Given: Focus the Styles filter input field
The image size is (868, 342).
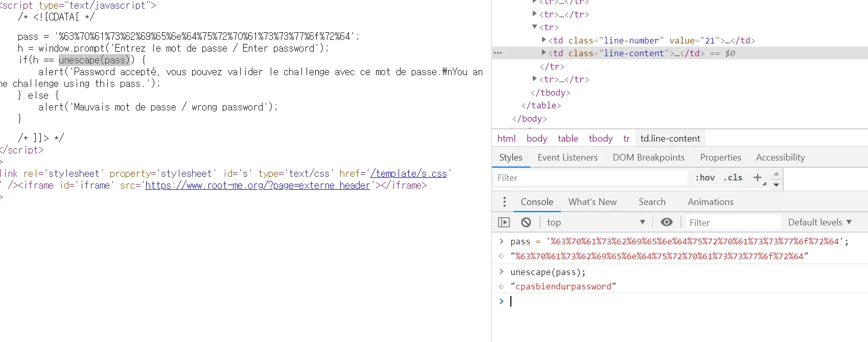Looking at the screenshot, I should [x=590, y=177].
